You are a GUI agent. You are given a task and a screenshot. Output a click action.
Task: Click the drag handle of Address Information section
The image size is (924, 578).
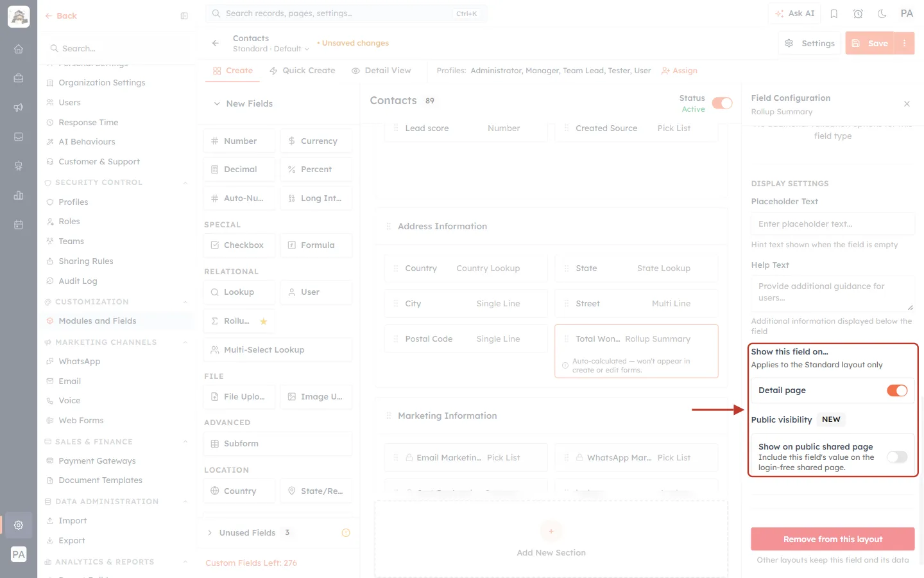388,227
